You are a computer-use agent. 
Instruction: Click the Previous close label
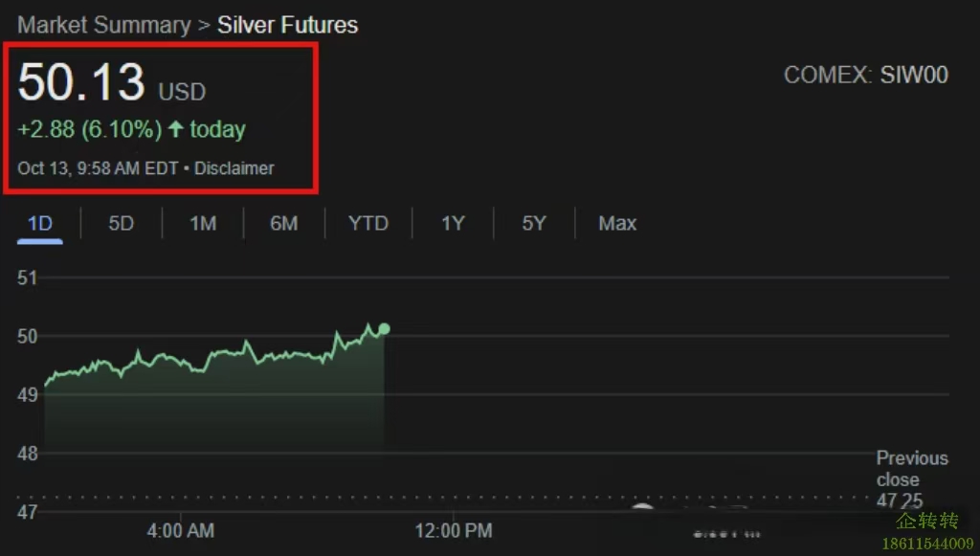click(x=911, y=469)
